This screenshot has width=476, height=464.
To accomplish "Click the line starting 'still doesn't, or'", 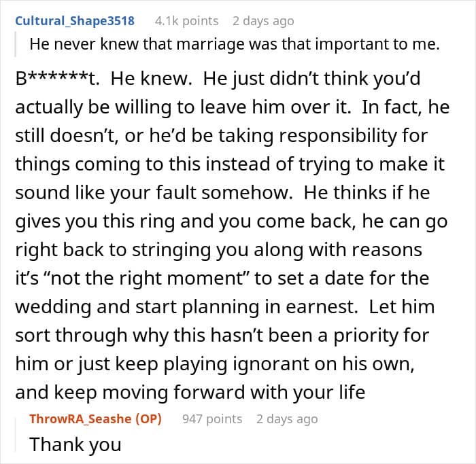I will pyautogui.click(x=222, y=136).
